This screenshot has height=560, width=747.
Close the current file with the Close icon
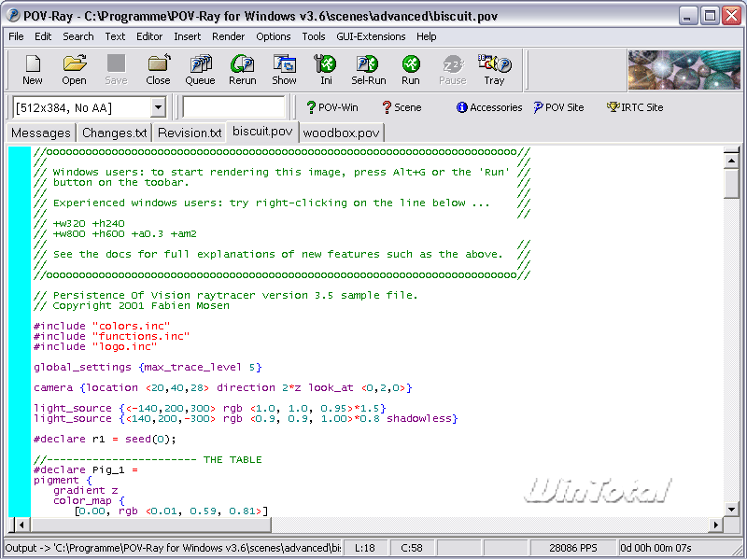point(158,69)
